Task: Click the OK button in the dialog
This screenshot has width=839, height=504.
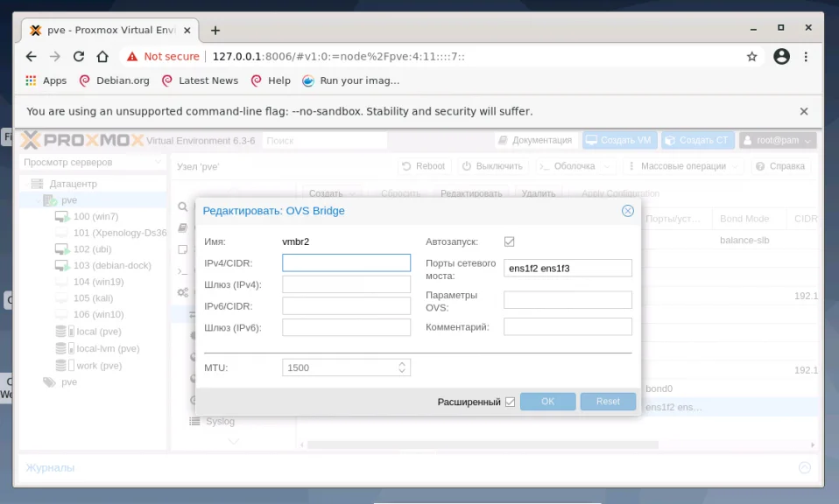Action: [548, 402]
